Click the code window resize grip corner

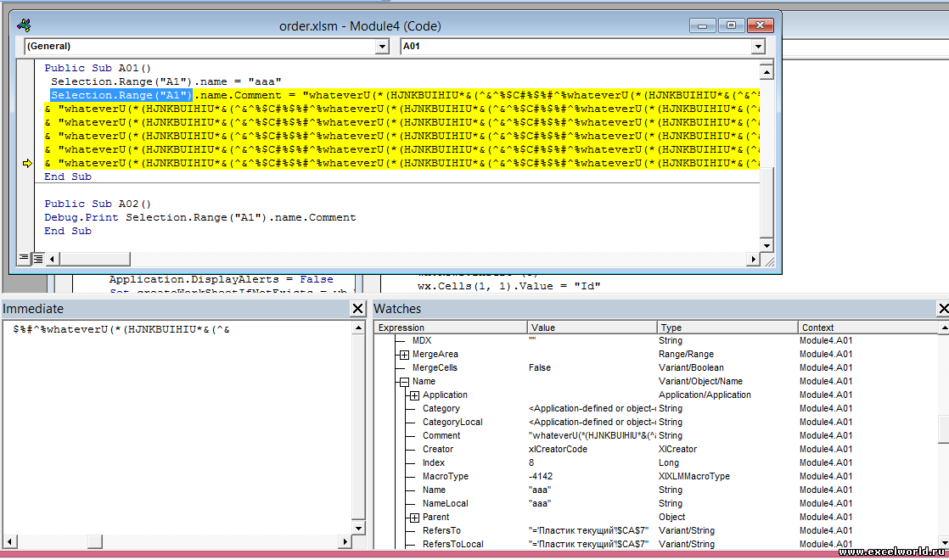769,260
